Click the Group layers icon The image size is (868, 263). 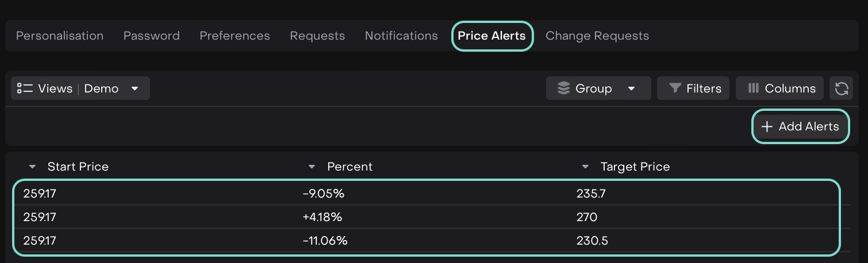pyautogui.click(x=564, y=88)
